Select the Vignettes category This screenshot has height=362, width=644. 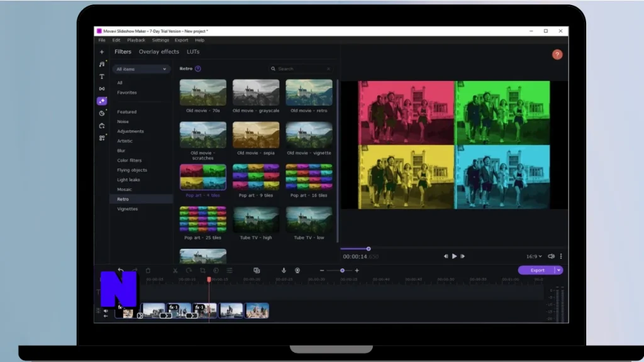coord(127,209)
